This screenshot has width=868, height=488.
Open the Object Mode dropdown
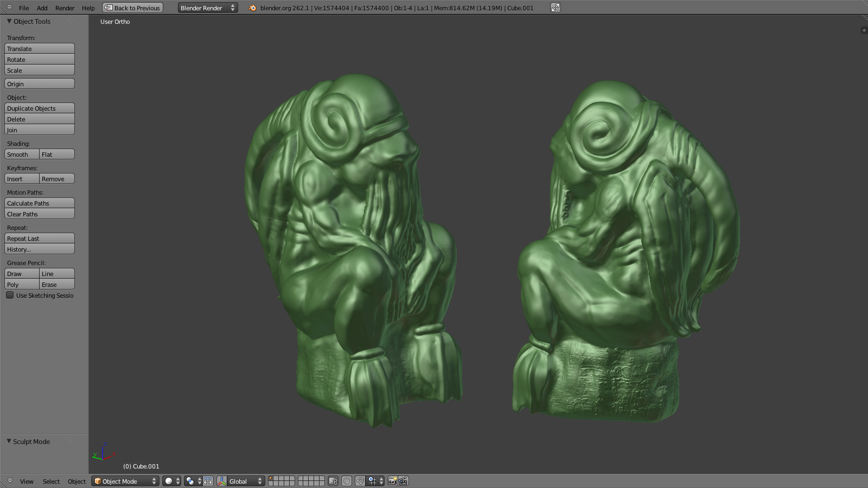pos(125,481)
